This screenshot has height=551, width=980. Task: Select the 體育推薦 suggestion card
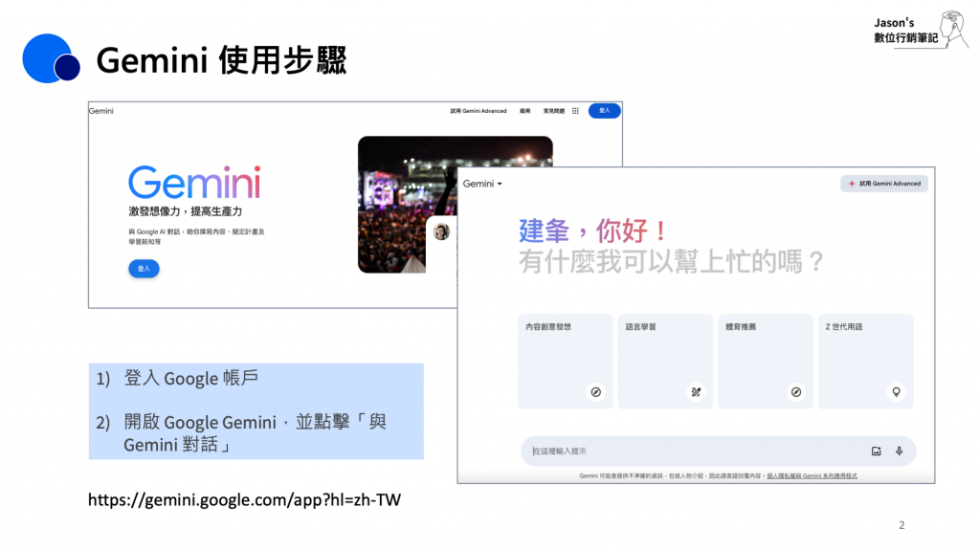765,361
